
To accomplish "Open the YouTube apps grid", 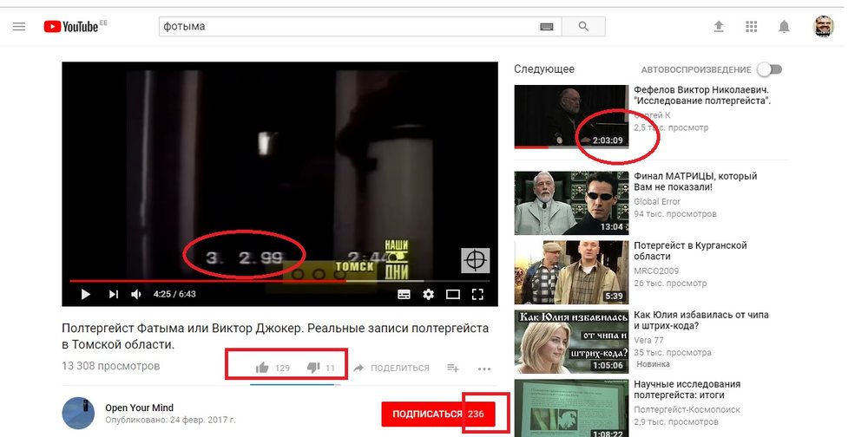I will [x=752, y=27].
